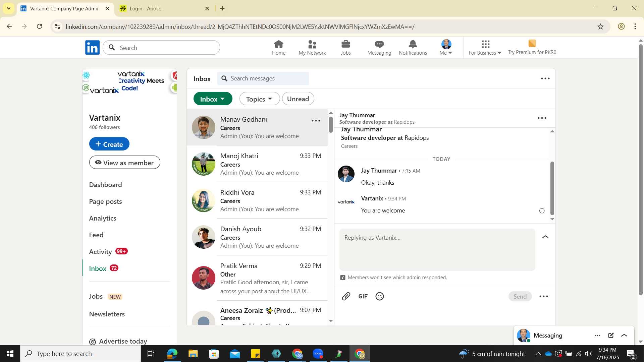Click View as member button
The height and width of the screenshot is (362, 644).
coord(125,163)
